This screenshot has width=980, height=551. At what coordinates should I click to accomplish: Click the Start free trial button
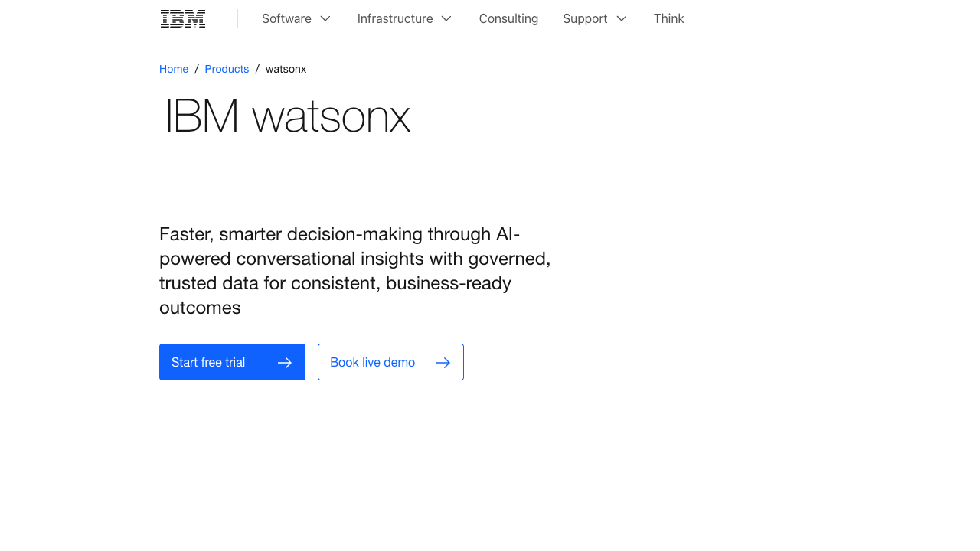point(232,362)
